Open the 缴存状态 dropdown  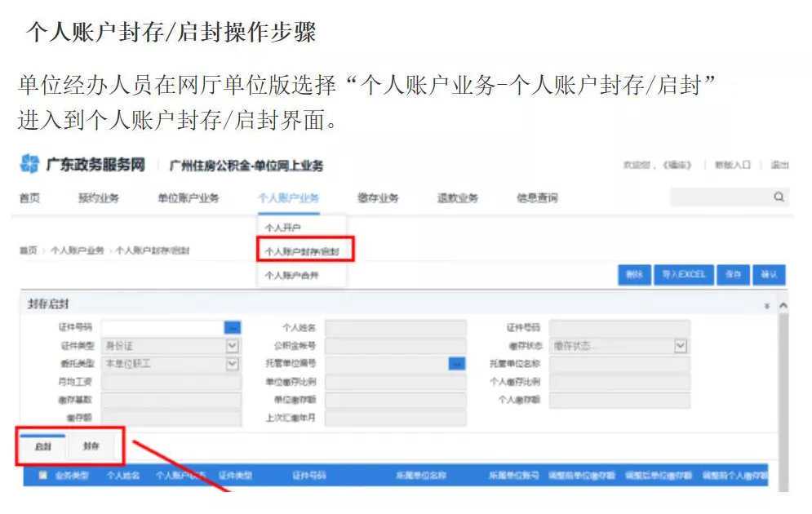pos(680,345)
